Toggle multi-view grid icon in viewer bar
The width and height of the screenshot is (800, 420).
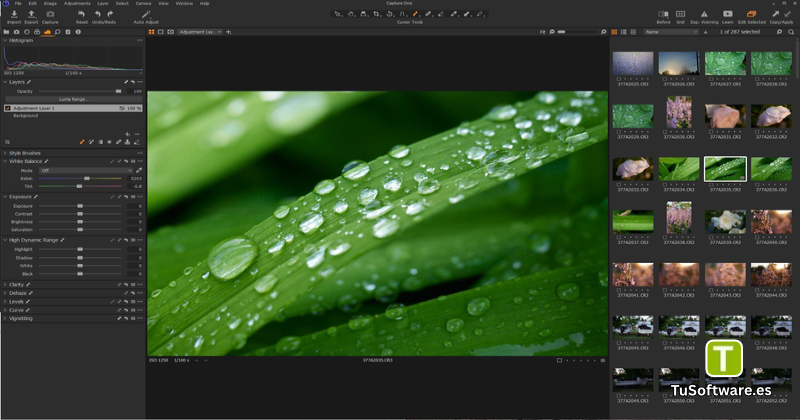(x=152, y=32)
